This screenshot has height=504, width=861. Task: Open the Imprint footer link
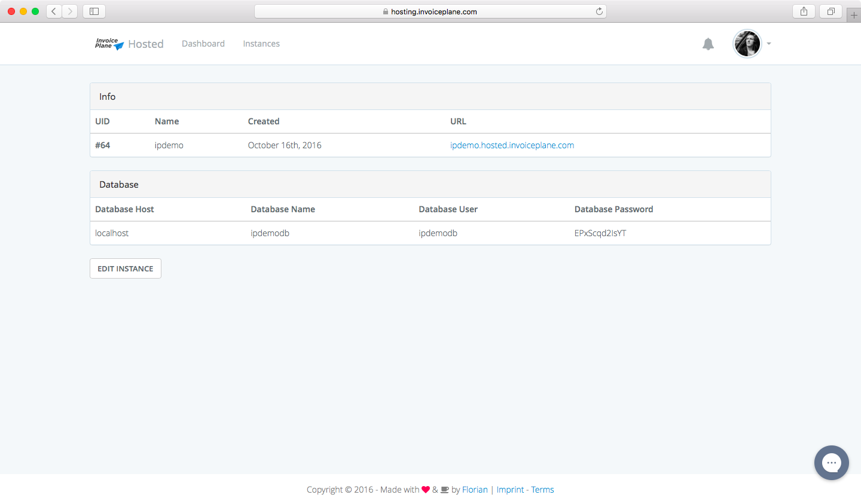click(510, 490)
